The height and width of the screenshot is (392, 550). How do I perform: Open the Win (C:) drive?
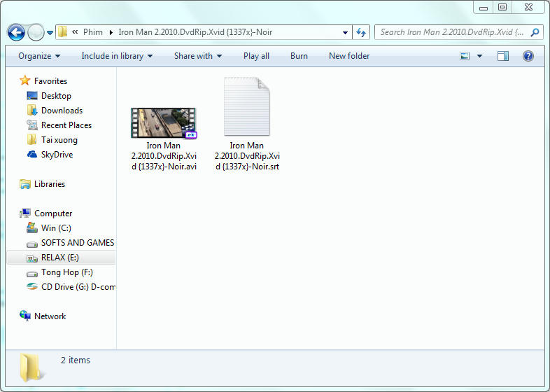pyautogui.click(x=56, y=228)
